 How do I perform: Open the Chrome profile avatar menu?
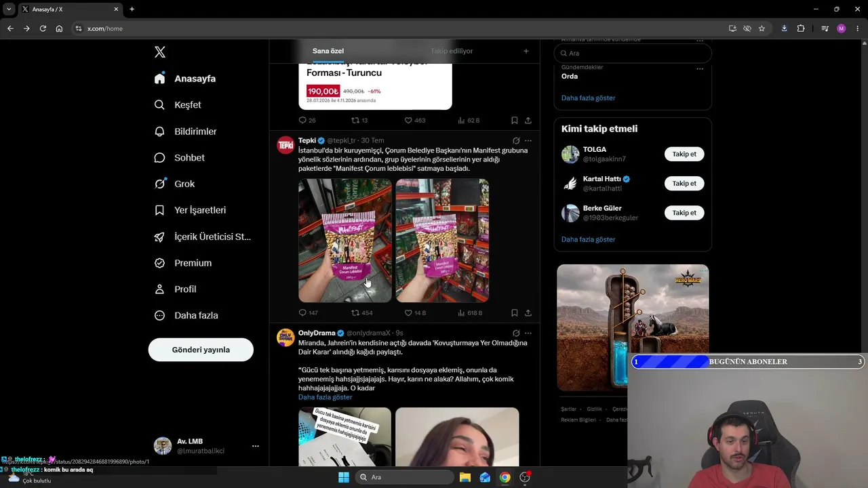(842, 28)
